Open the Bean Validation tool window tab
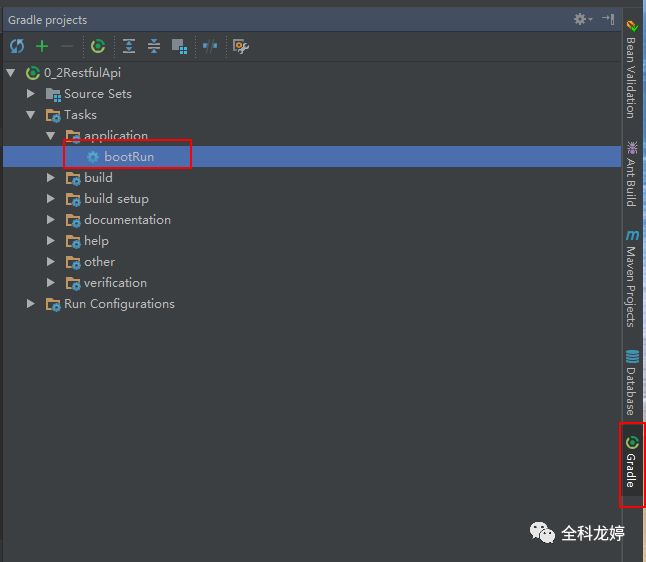This screenshot has height=562, width=646. pyautogui.click(x=632, y=69)
